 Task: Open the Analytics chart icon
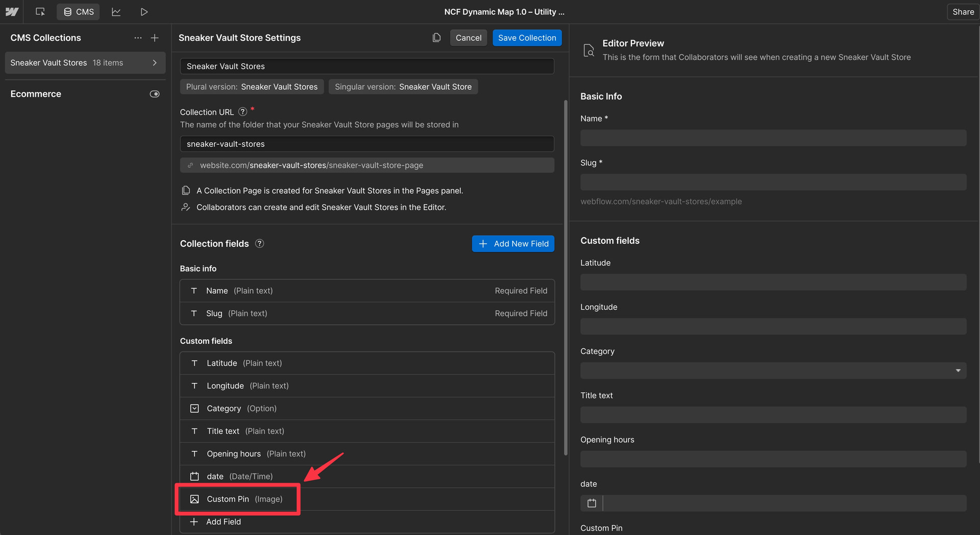coord(116,12)
